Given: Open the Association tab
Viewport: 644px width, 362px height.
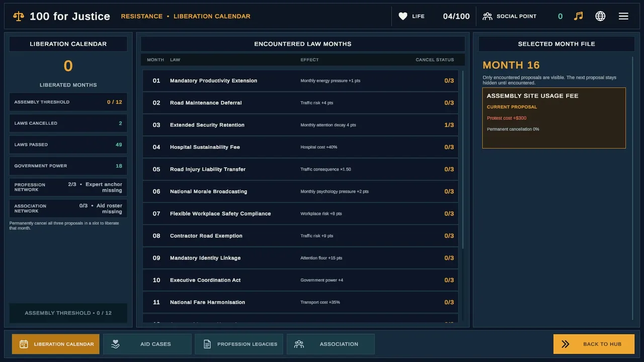Looking at the screenshot, I should [x=331, y=344].
